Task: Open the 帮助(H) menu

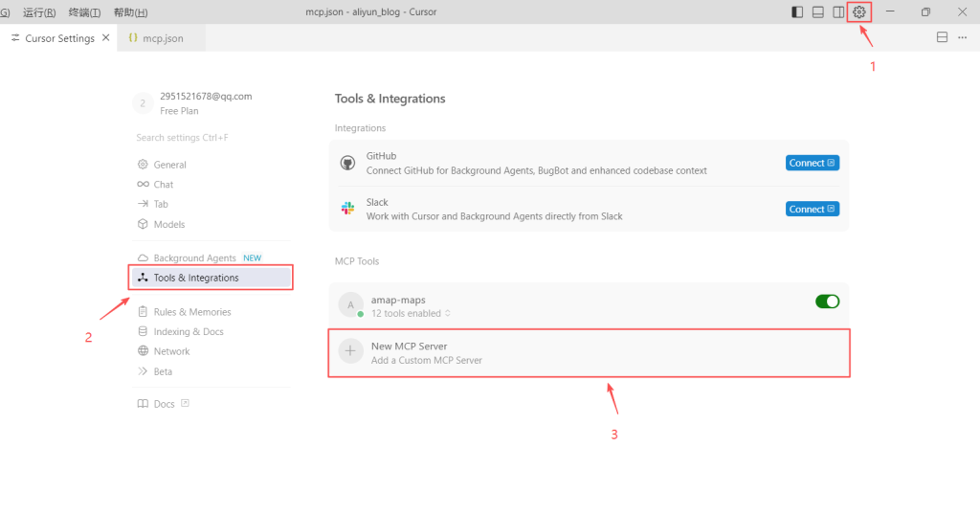Action: 130,12
